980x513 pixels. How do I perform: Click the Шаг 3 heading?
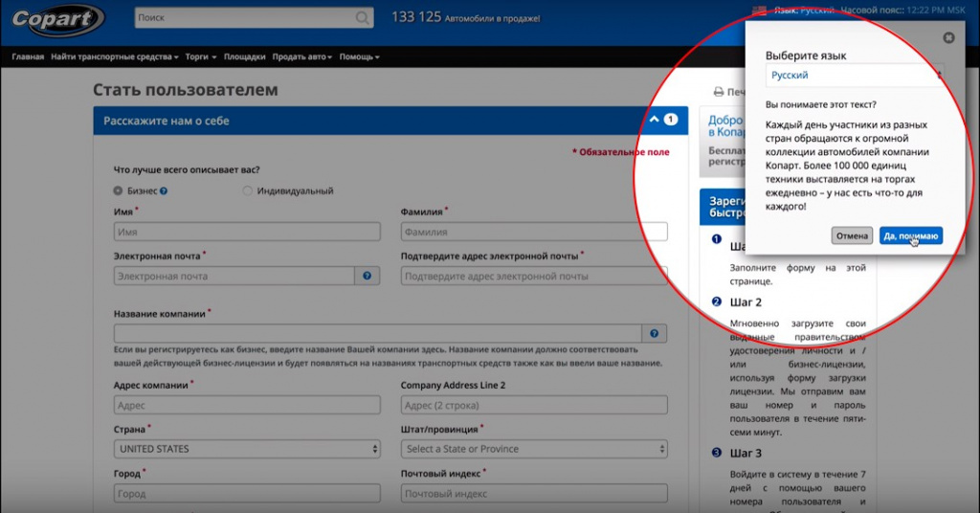click(746, 453)
